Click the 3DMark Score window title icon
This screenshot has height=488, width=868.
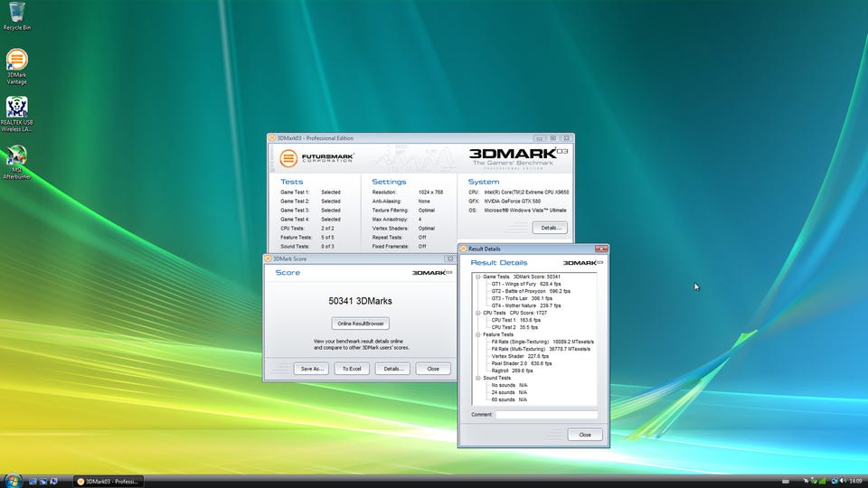click(268, 258)
